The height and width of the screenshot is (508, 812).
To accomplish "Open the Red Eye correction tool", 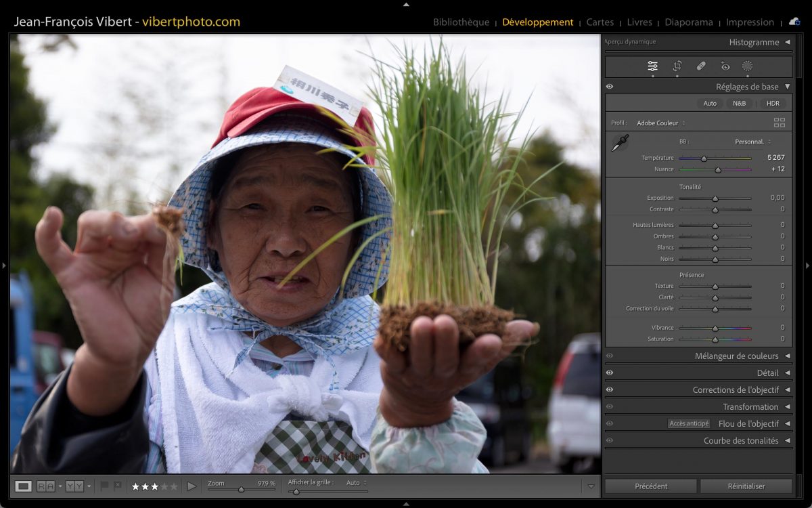I will [725, 66].
